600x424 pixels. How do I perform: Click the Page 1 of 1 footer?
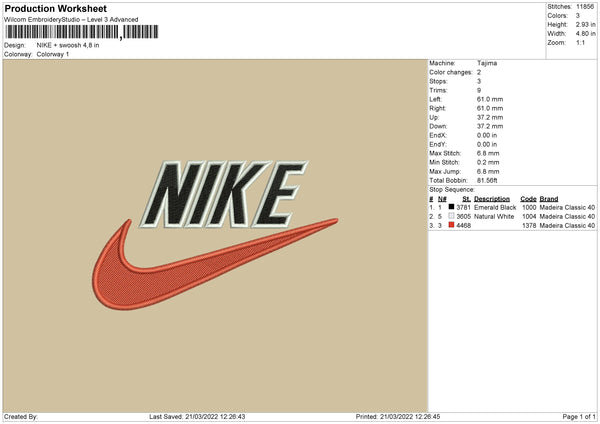pos(579,416)
